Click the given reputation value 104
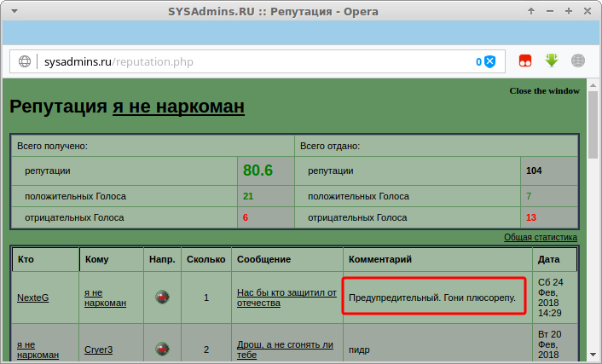Image resolution: width=602 pixels, height=364 pixels. 534,170
